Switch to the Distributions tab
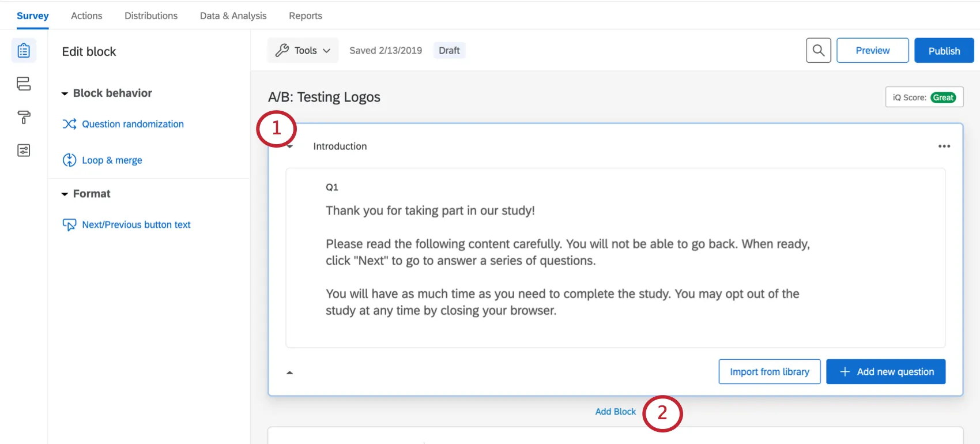Image resolution: width=980 pixels, height=444 pixels. click(150, 16)
